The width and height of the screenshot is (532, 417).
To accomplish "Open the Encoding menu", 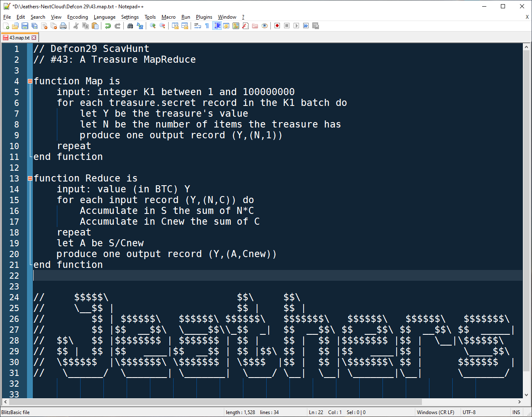I will [x=77, y=17].
